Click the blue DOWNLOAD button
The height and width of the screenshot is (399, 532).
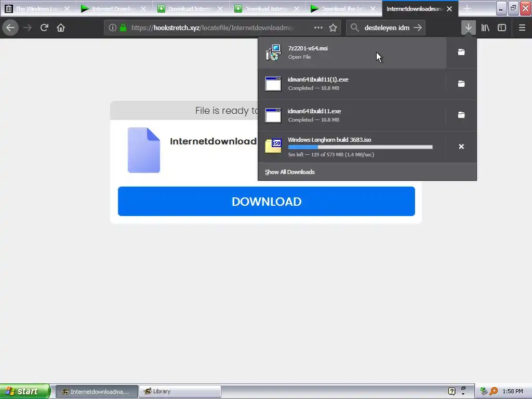point(267,201)
